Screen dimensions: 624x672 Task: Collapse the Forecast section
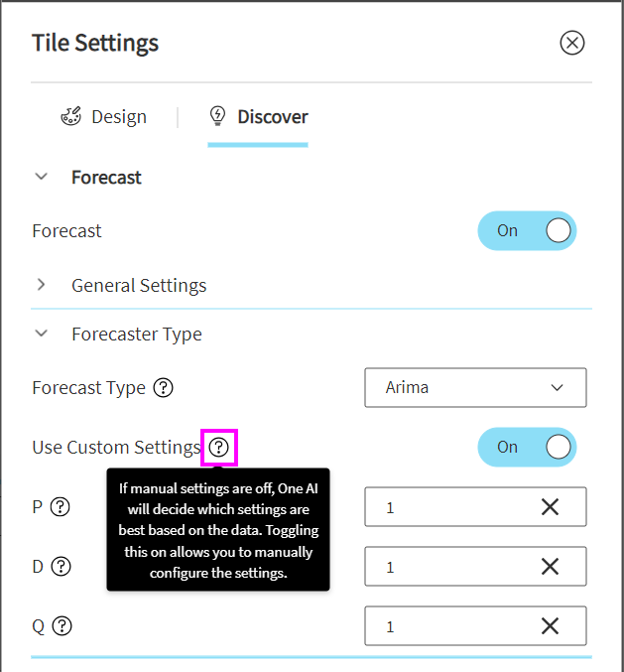coord(42,178)
